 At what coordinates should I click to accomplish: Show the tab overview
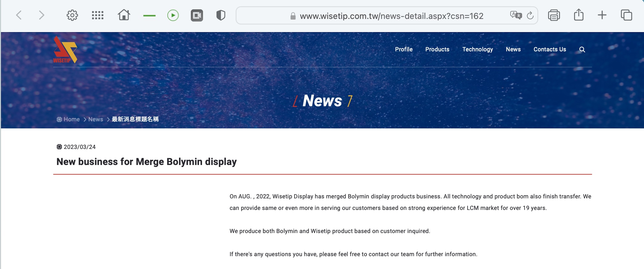626,15
